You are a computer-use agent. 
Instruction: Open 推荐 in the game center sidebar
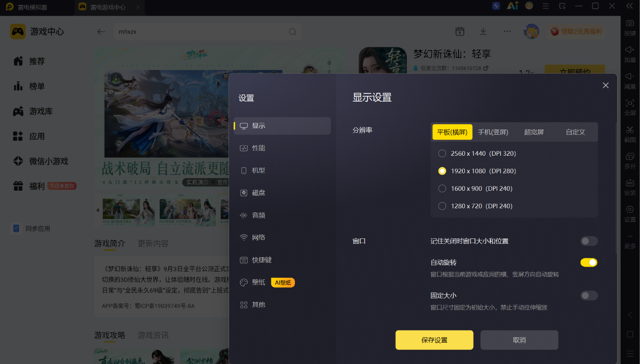[x=29, y=61]
